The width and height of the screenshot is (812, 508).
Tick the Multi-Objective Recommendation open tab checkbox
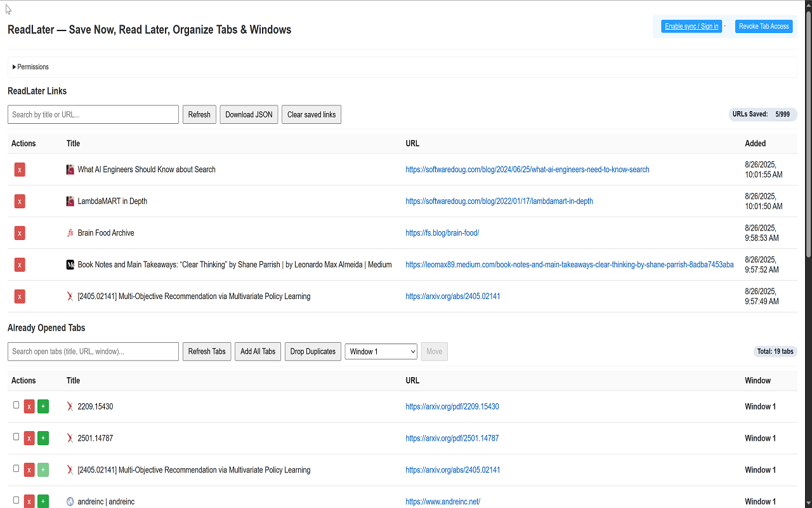click(x=16, y=469)
